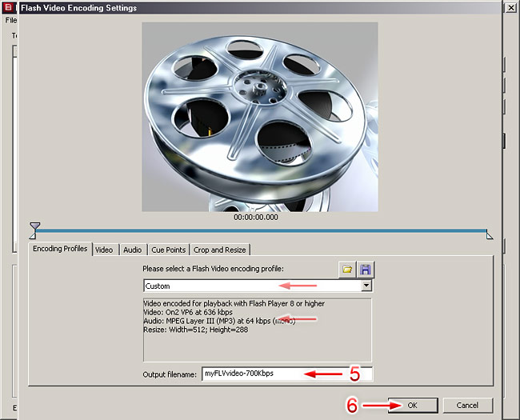
Task: Open the Video tab
Action: pos(104,250)
